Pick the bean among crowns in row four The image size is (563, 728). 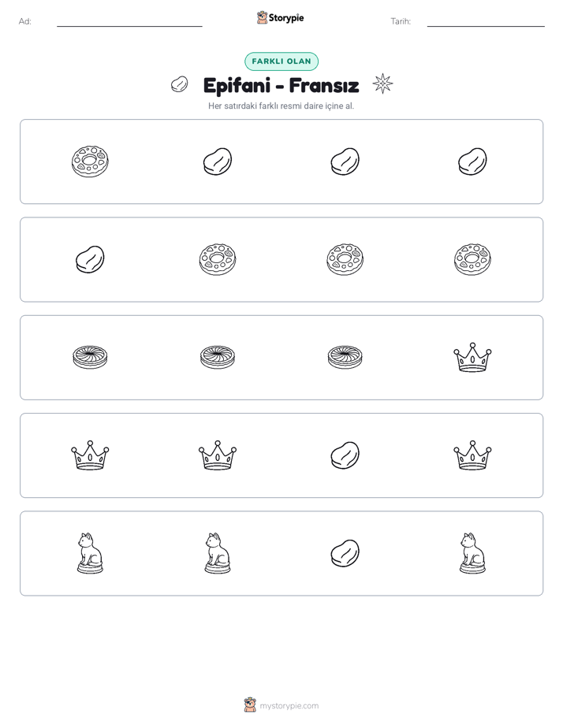345,455
